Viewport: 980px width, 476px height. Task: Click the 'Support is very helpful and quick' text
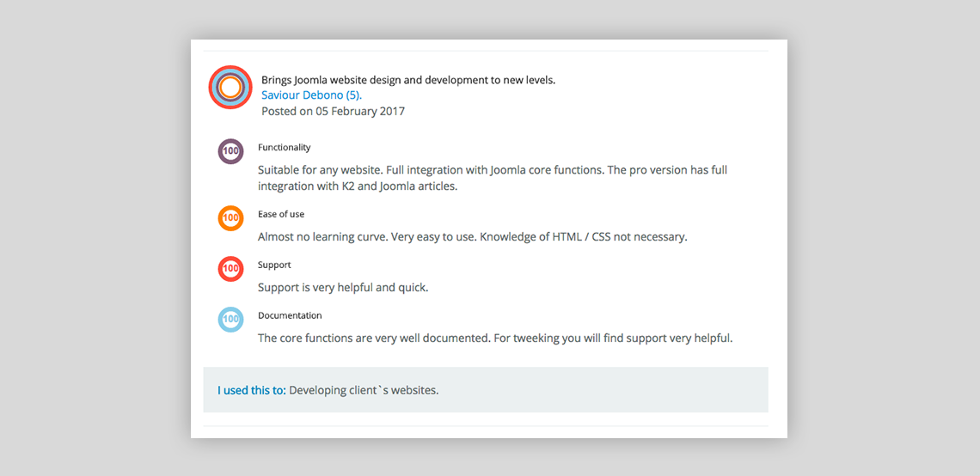pyautogui.click(x=343, y=287)
